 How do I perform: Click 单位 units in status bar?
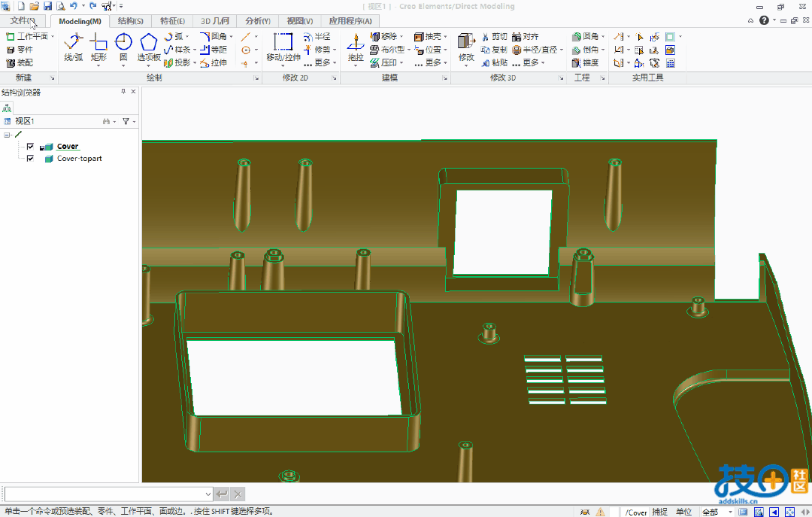683,512
